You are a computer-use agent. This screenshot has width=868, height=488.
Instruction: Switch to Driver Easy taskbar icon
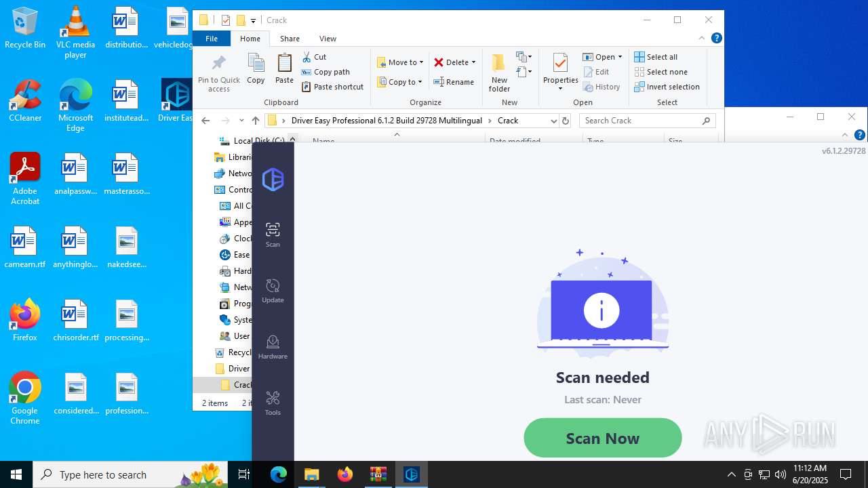point(412,474)
